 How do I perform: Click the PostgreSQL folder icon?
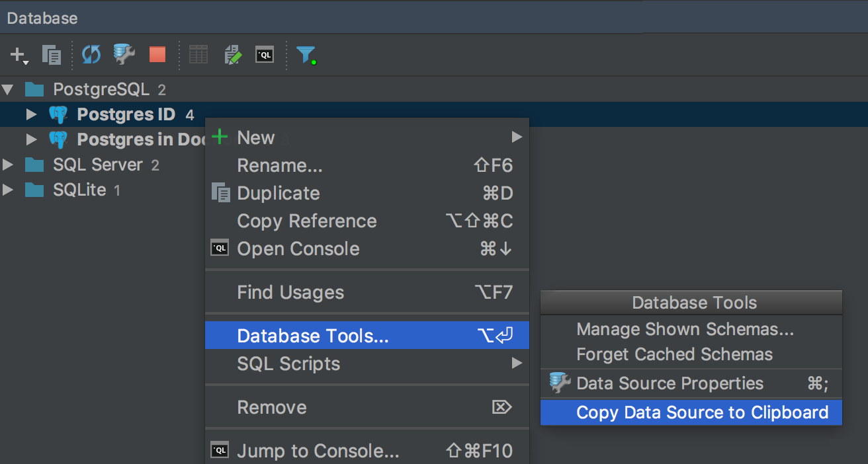34,89
